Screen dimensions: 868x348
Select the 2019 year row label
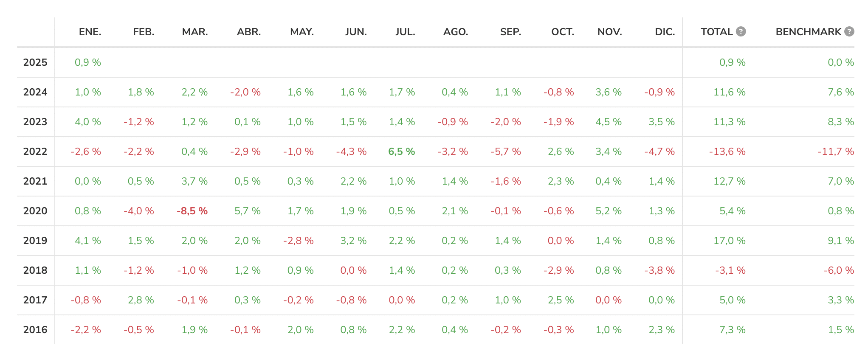click(35, 241)
